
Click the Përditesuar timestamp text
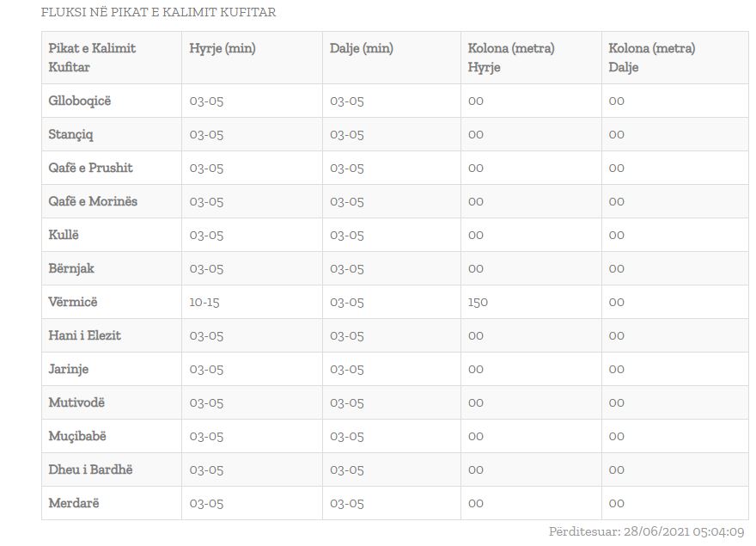(x=646, y=532)
